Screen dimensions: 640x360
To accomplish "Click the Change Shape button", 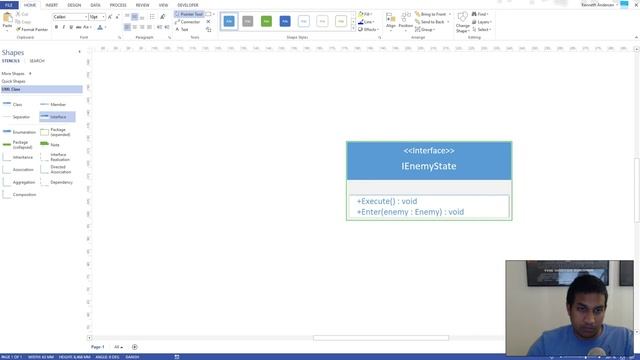I will pos(462,22).
